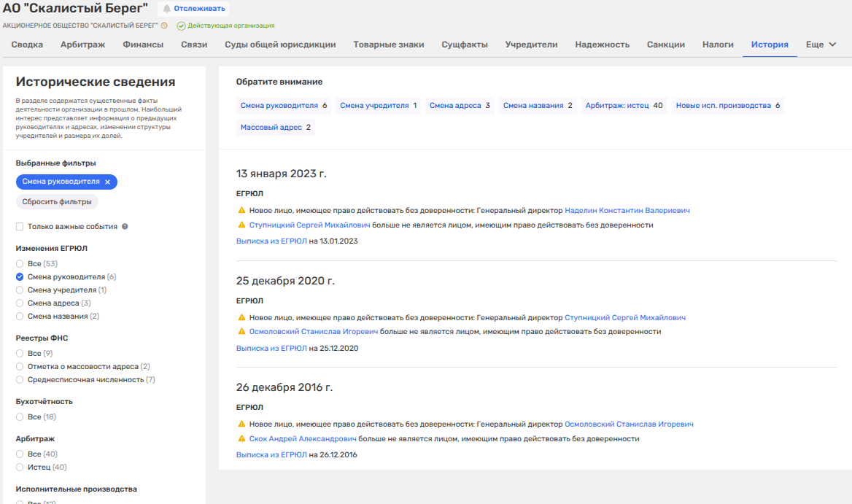Click the help icon next to Только важные события
The height and width of the screenshot is (504, 852).
point(125,227)
